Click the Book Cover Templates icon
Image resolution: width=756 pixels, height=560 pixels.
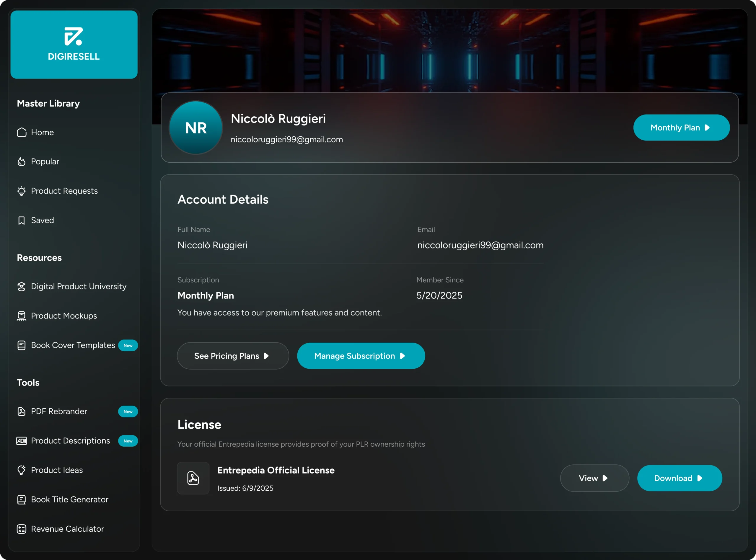21,345
